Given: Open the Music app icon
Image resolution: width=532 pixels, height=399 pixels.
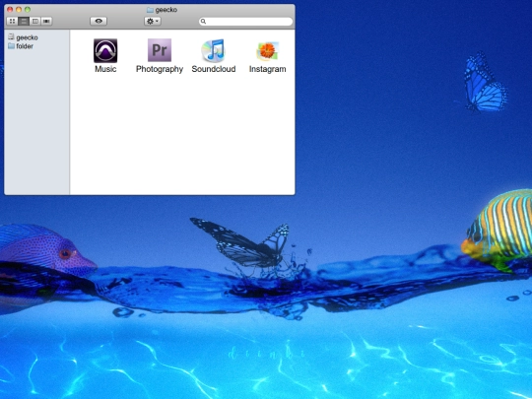Looking at the screenshot, I should coord(105,50).
